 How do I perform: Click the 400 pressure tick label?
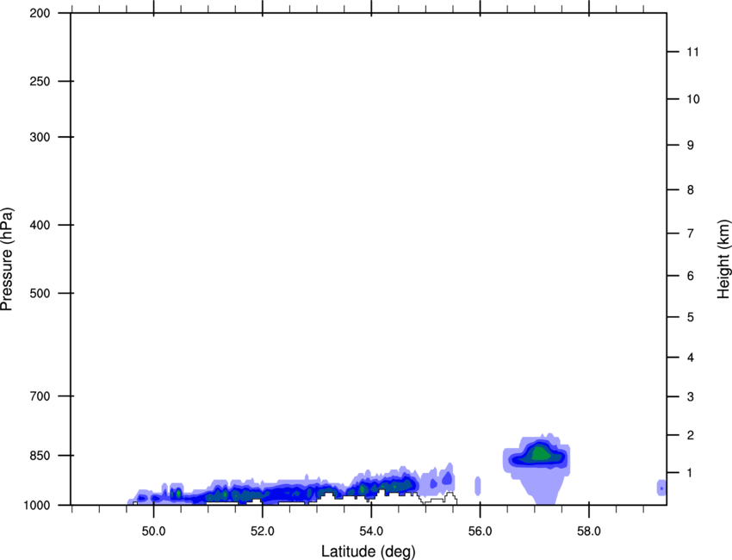click(x=40, y=225)
